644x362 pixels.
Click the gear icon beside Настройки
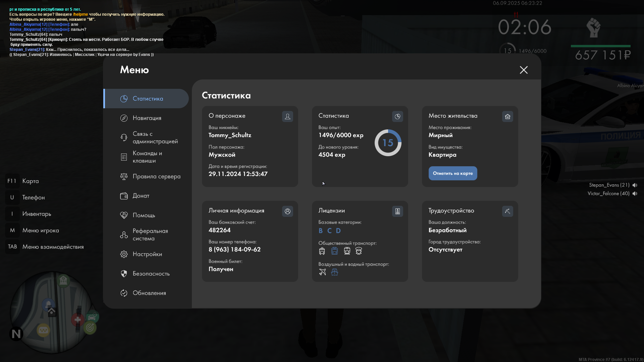124,254
